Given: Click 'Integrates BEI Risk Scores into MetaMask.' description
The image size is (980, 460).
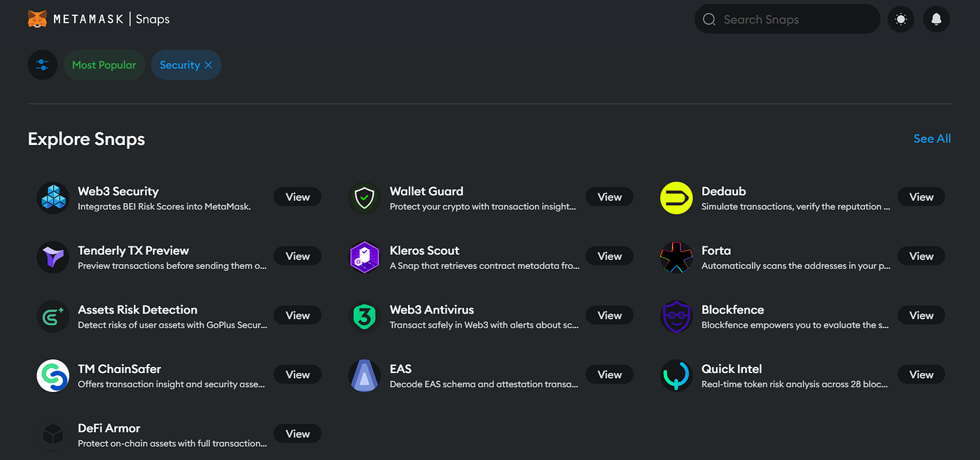Looking at the screenshot, I should tap(164, 207).
